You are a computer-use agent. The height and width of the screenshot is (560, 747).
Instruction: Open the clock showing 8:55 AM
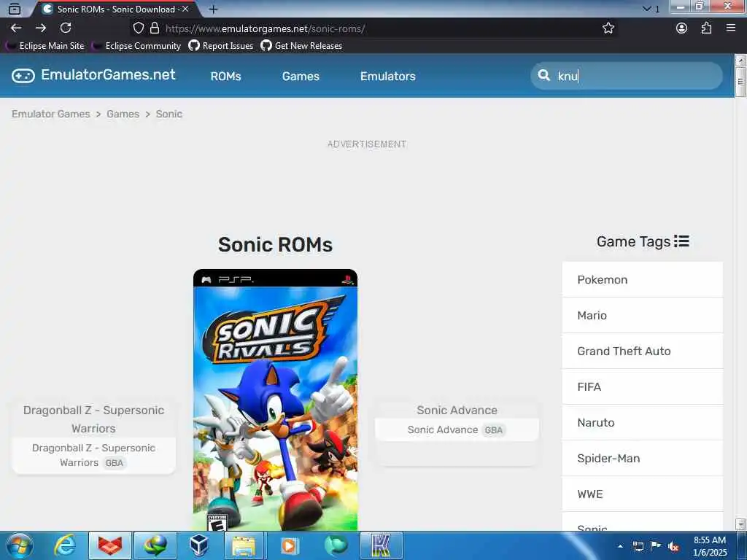click(x=710, y=546)
